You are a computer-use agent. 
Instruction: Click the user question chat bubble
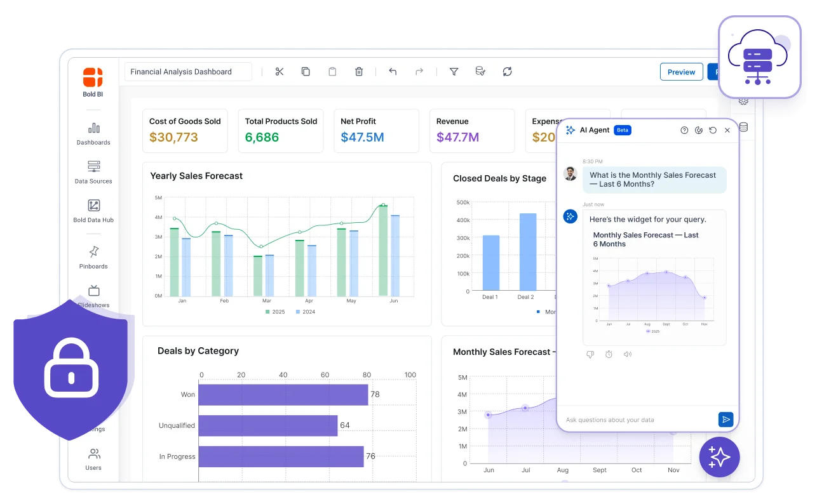(654, 180)
